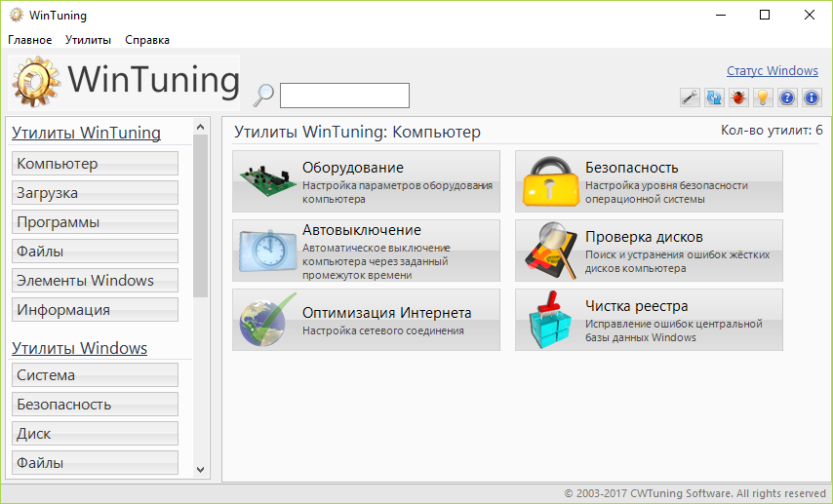This screenshot has height=504, width=833.
Task: Select the Элементы Windows sidebar button
Action: (95, 281)
